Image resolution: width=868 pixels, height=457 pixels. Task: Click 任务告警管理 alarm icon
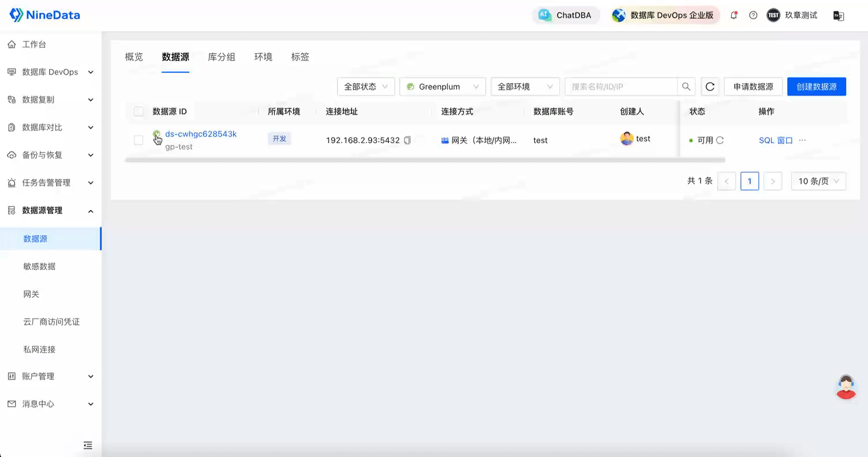click(12, 183)
